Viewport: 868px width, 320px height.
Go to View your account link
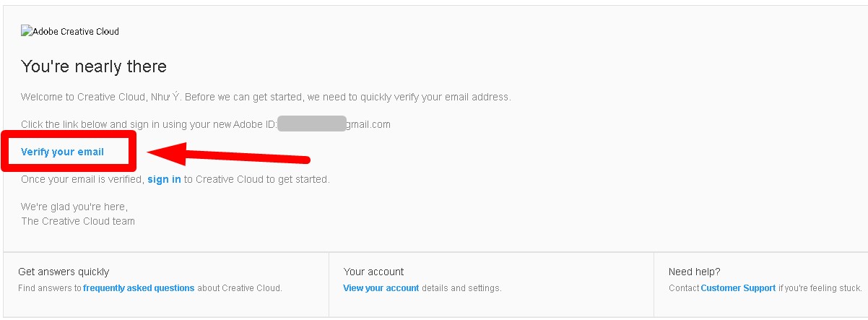click(381, 288)
